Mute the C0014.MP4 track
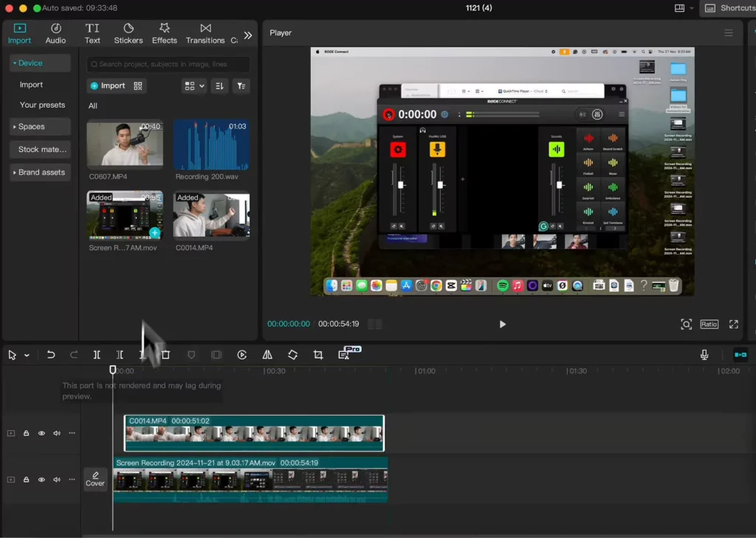 click(57, 433)
